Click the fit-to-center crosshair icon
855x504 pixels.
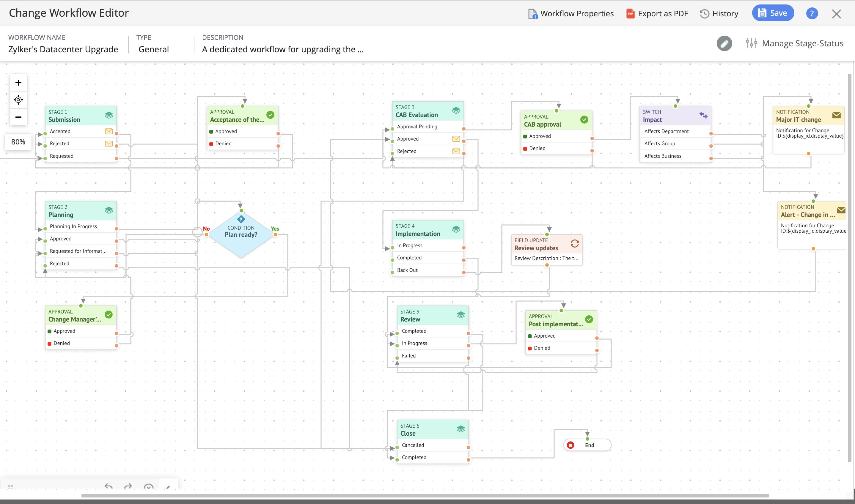click(x=18, y=100)
